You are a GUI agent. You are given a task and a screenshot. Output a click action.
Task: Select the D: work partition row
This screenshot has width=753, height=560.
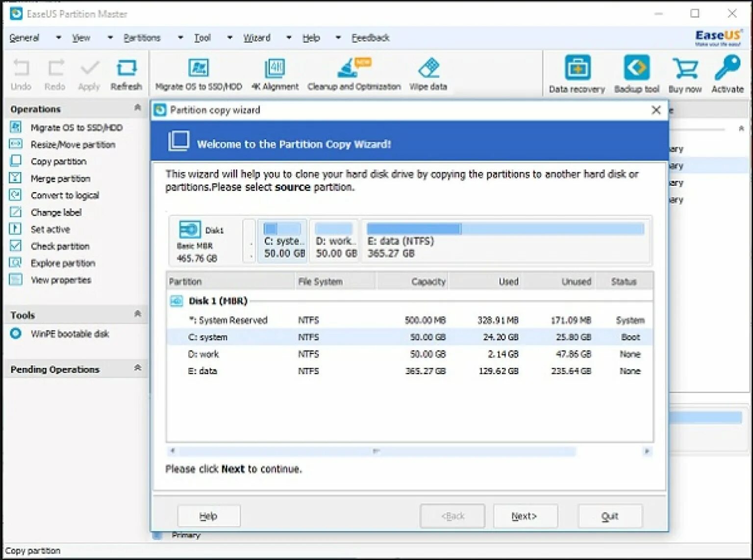click(410, 354)
